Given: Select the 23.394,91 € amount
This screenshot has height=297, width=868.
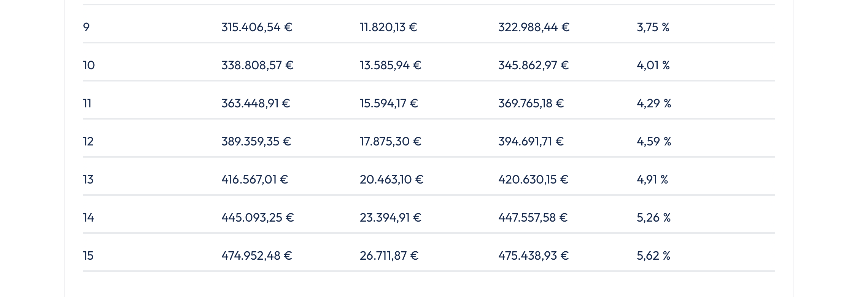Looking at the screenshot, I should [390, 217].
